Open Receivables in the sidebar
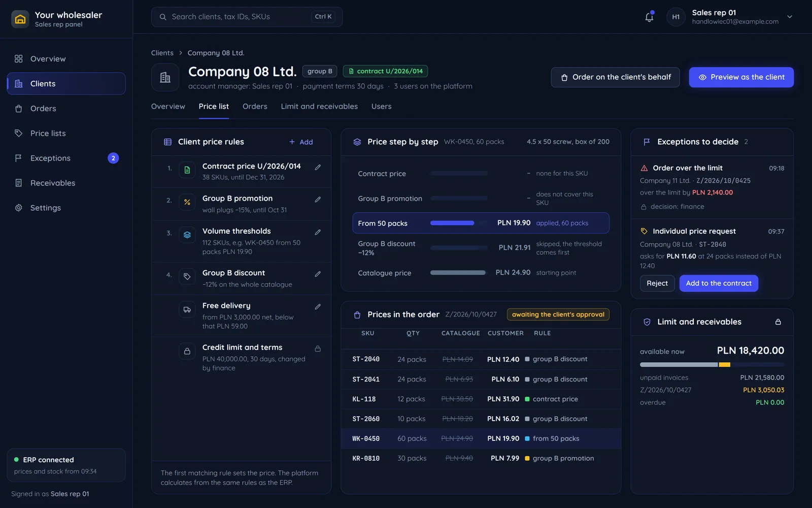 [x=66, y=183]
